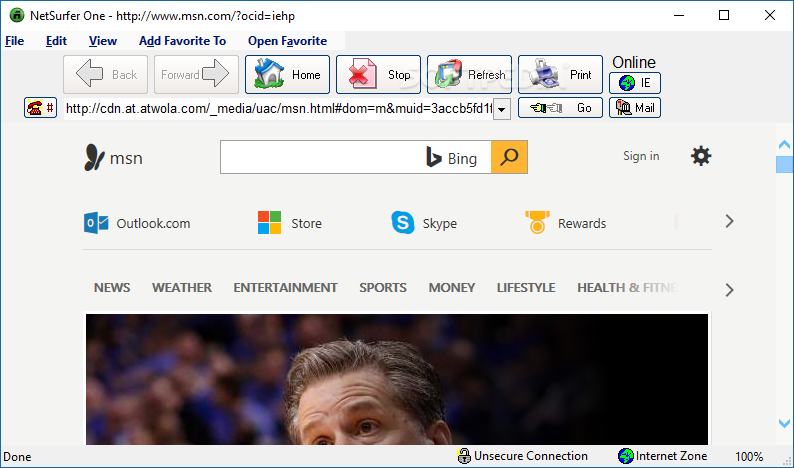Click the Unsecure Connection padlock icon

464,456
